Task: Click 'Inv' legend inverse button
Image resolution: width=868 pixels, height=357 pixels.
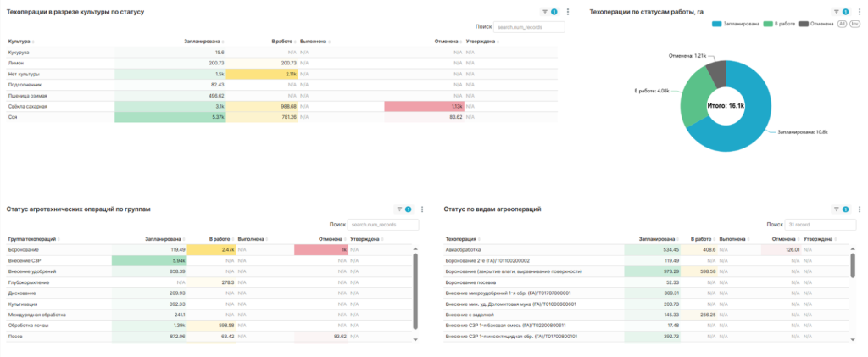Action: (853, 24)
